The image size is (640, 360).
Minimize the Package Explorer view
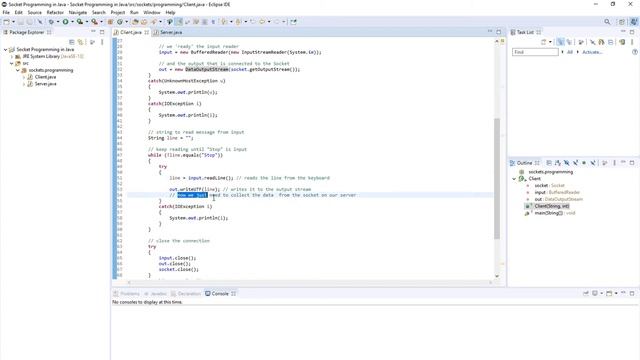click(93, 32)
